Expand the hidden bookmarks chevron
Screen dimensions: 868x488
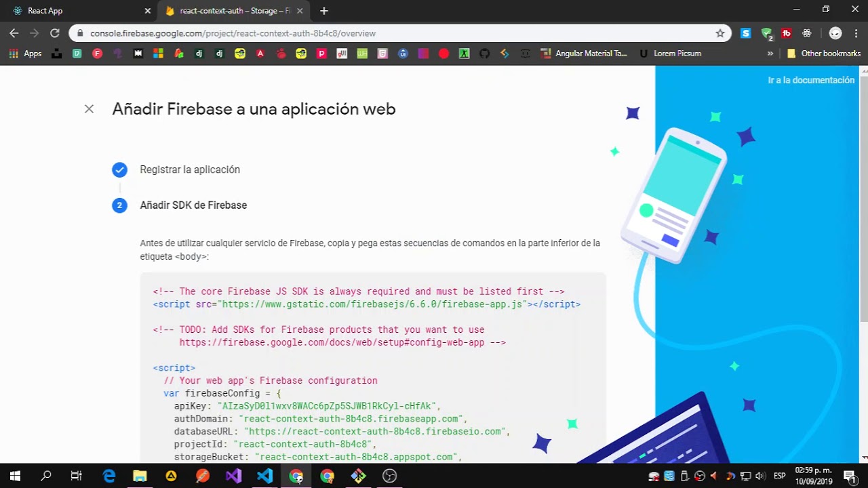tap(770, 54)
